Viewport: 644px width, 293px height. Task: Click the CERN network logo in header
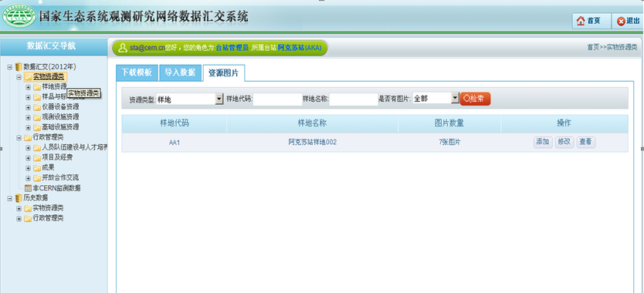19,15
